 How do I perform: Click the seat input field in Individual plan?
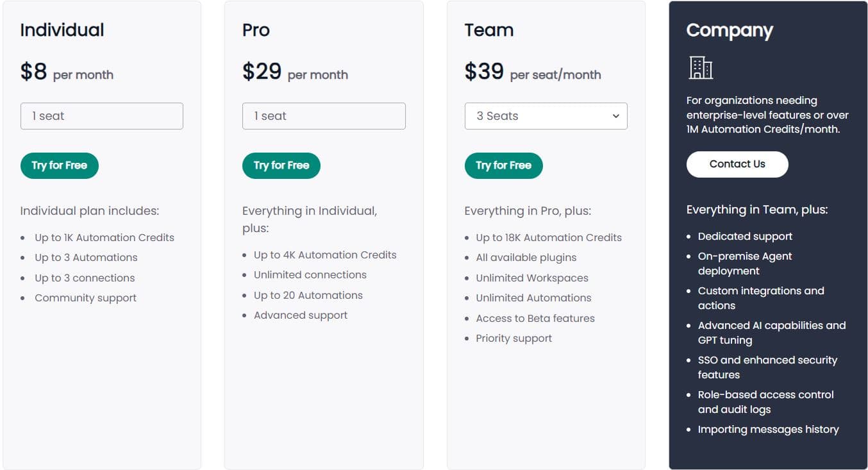(101, 116)
